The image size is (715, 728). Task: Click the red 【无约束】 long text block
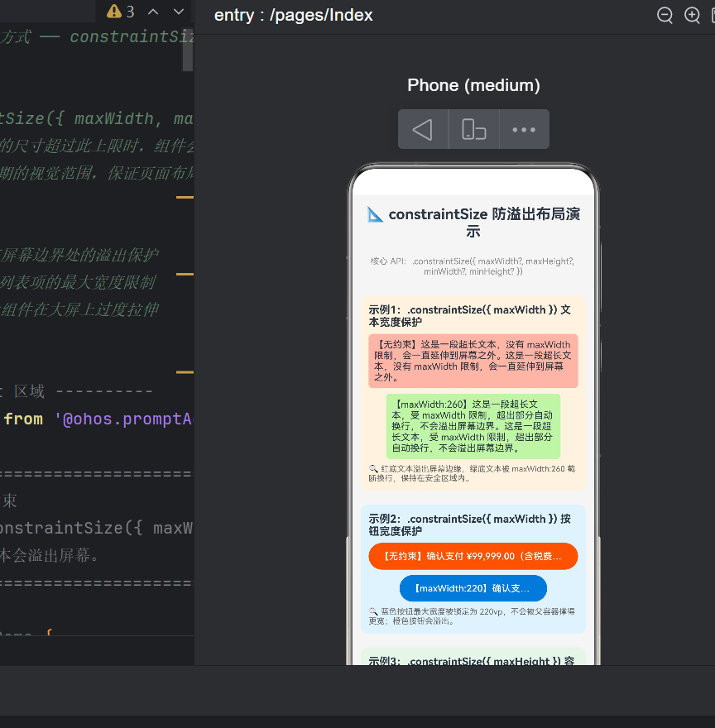tap(473, 361)
